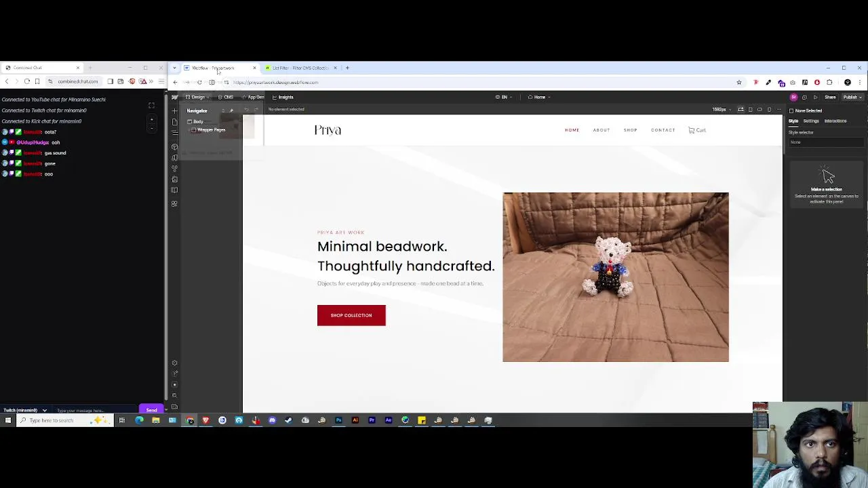Open Webflow settings gear at sidebar bottom
Image resolution: width=868 pixels, height=488 pixels.
175,363
